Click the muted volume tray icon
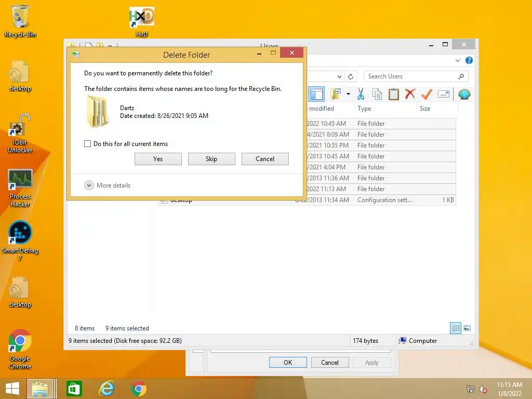 click(483, 389)
